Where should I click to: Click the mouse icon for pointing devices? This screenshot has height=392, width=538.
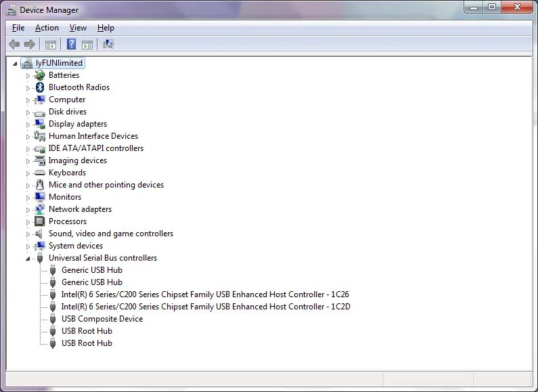point(40,185)
